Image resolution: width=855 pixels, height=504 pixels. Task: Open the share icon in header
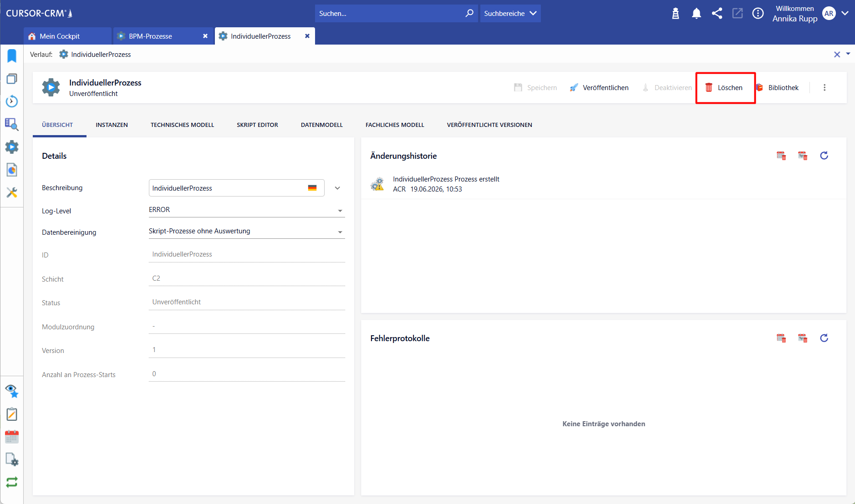[717, 14]
